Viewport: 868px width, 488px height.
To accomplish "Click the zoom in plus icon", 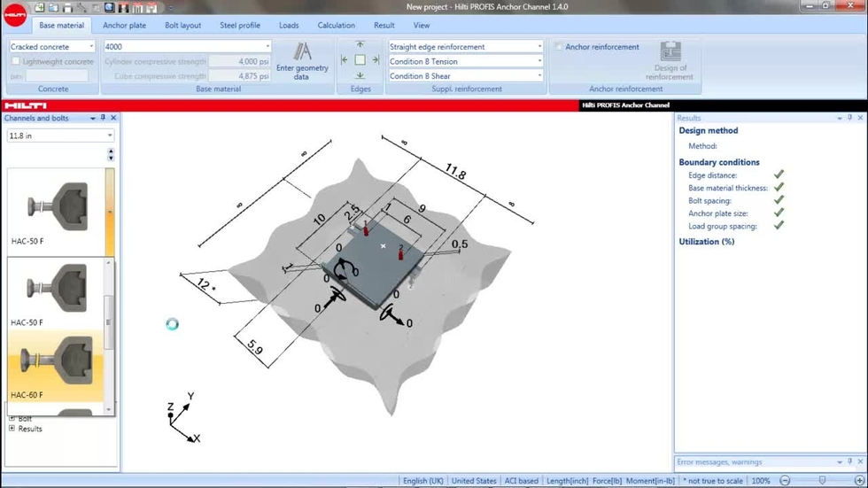I will click(x=859, y=481).
